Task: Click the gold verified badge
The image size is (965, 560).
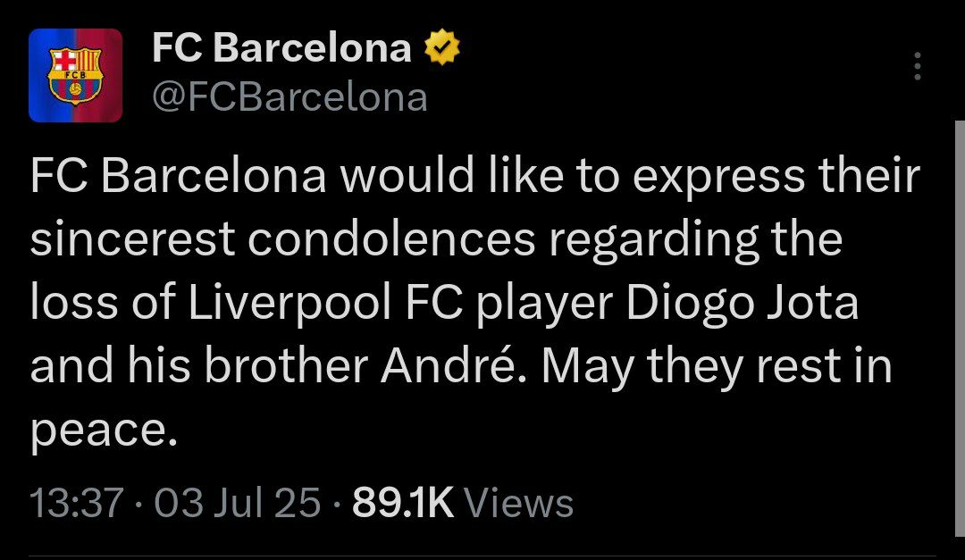Action: (x=441, y=48)
